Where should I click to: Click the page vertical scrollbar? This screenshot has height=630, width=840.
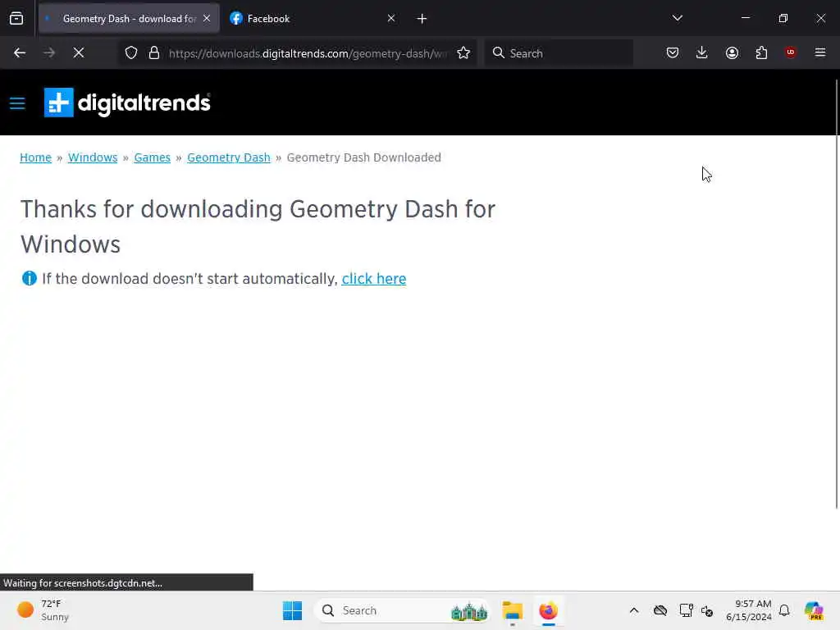click(837, 294)
